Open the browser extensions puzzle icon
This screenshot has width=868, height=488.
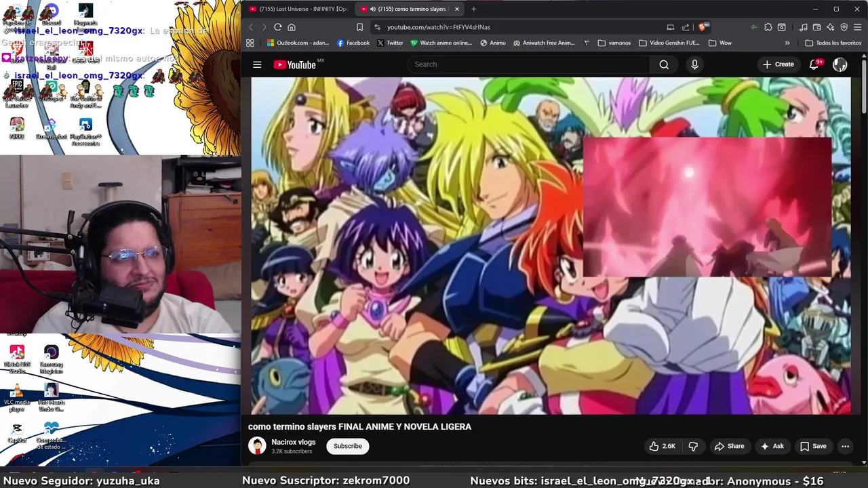(x=768, y=27)
